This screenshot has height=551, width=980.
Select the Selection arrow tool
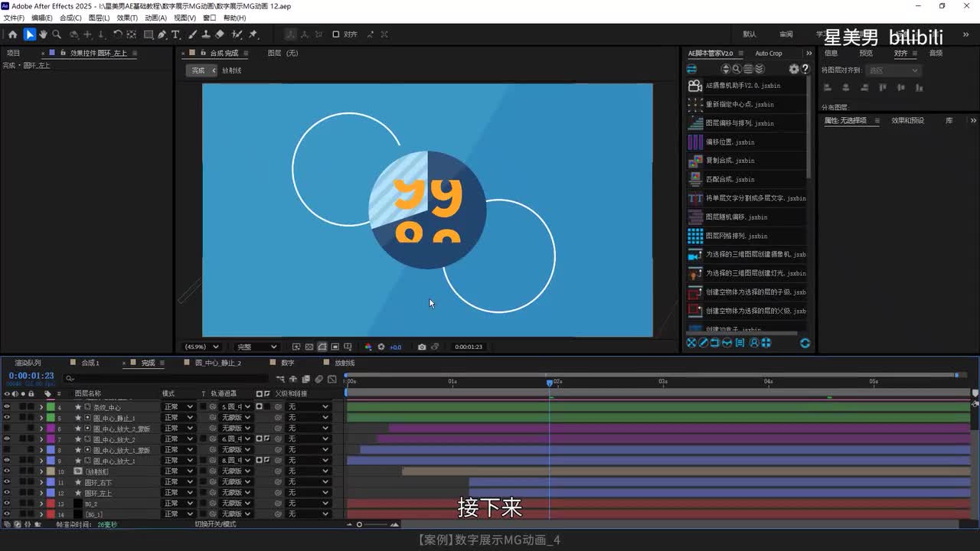pos(29,34)
